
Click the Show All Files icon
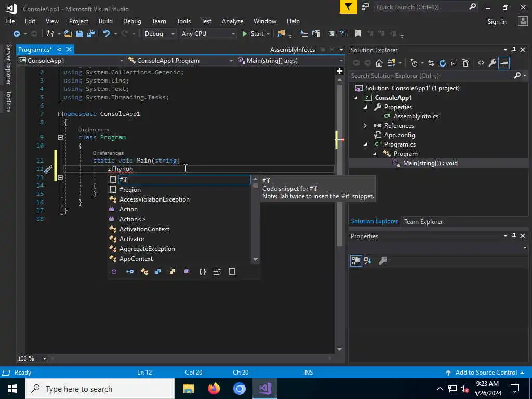(465, 63)
